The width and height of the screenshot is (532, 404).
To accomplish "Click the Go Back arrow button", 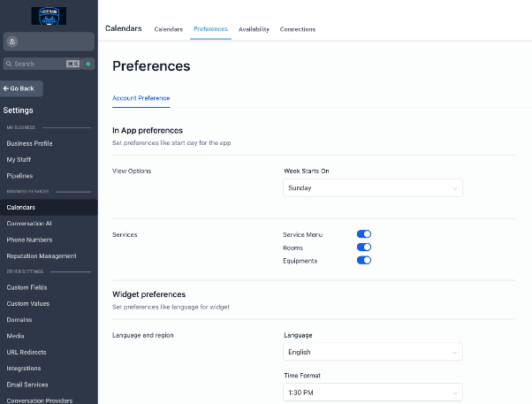I will pyautogui.click(x=21, y=88).
